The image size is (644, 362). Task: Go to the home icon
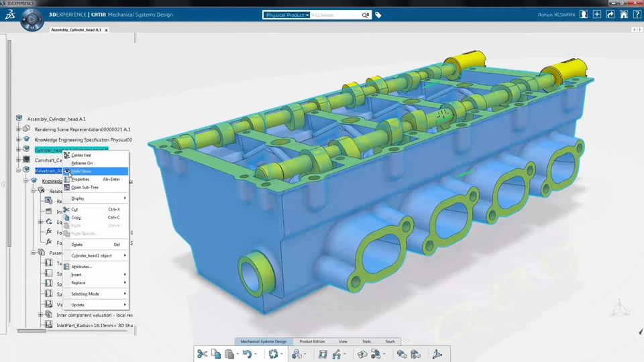[624, 14]
